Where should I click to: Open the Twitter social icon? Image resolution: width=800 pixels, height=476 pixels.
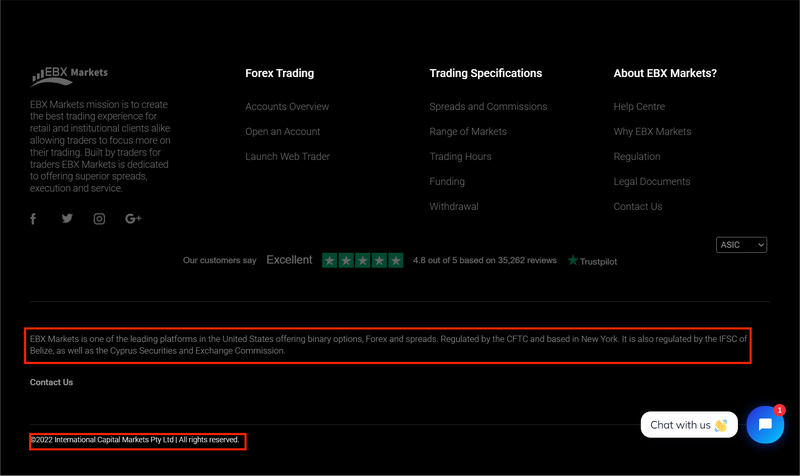pos(67,219)
